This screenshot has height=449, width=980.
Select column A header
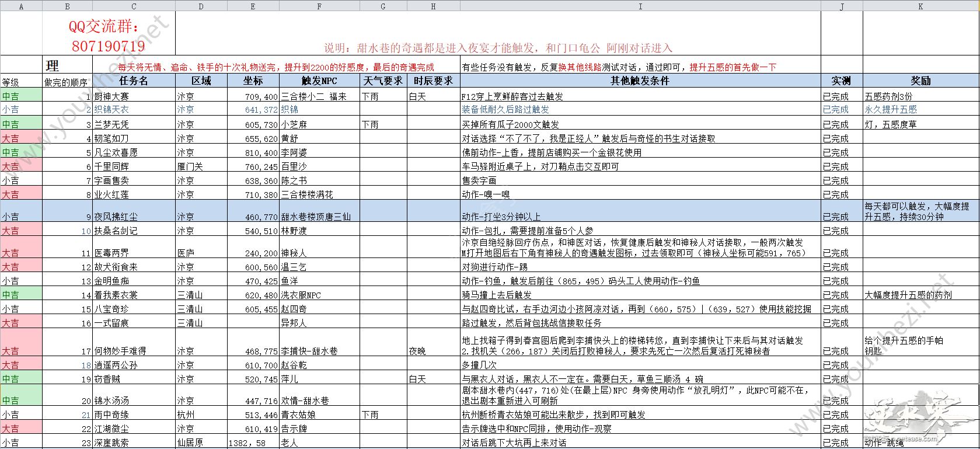tap(22, 6)
